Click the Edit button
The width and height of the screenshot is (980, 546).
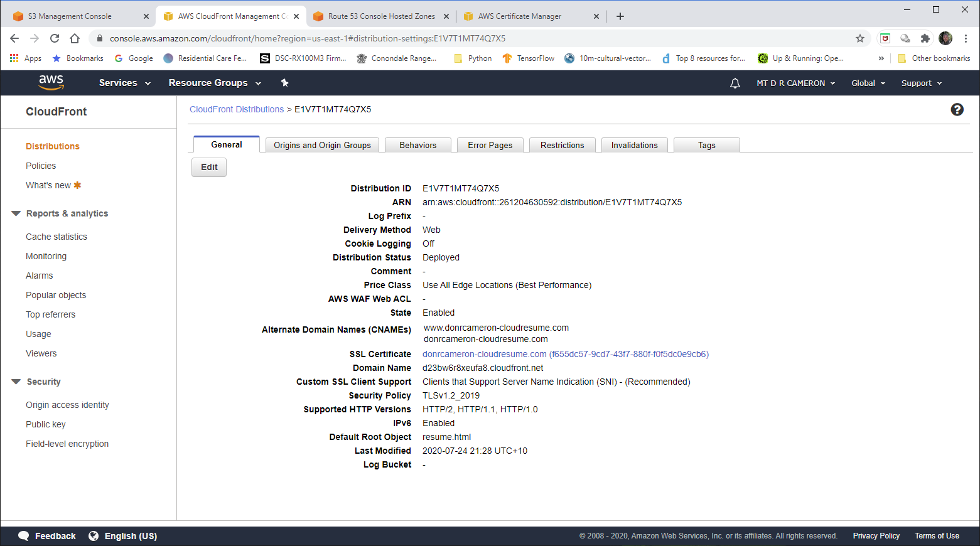[x=209, y=167]
